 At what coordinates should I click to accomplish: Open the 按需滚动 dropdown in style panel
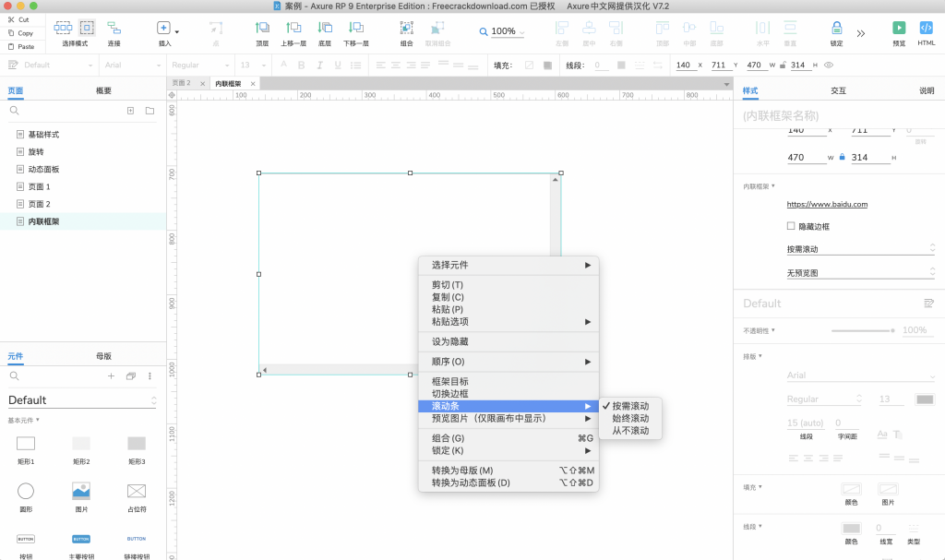[x=860, y=249]
